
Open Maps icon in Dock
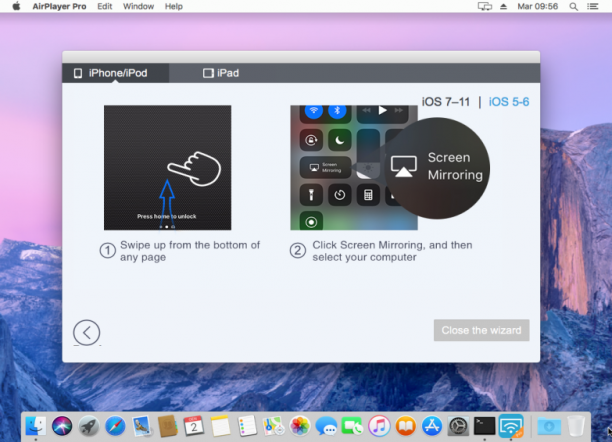point(273,426)
